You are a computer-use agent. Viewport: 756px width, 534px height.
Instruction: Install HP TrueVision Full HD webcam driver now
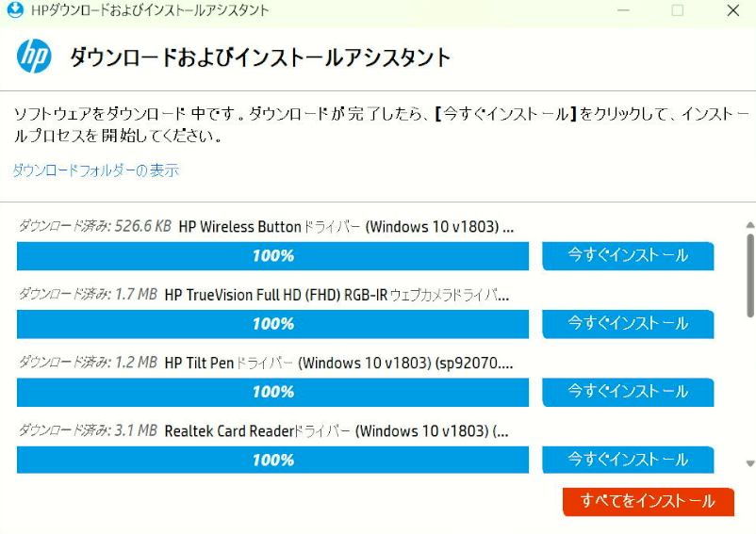(628, 324)
